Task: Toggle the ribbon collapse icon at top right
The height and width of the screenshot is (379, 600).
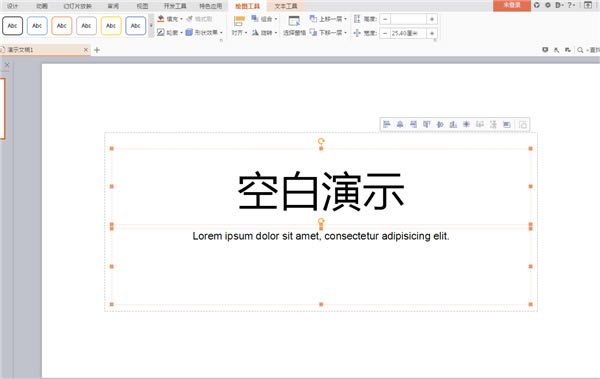Action: tap(588, 5)
